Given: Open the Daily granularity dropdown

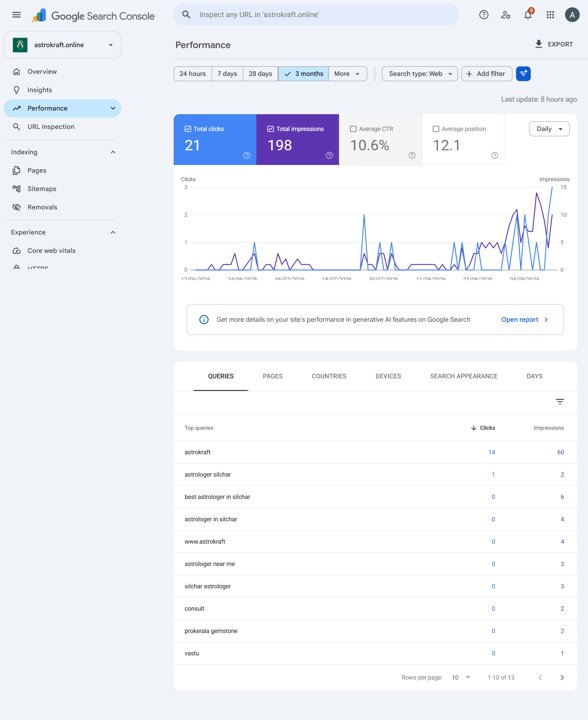Looking at the screenshot, I should click(549, 129).
